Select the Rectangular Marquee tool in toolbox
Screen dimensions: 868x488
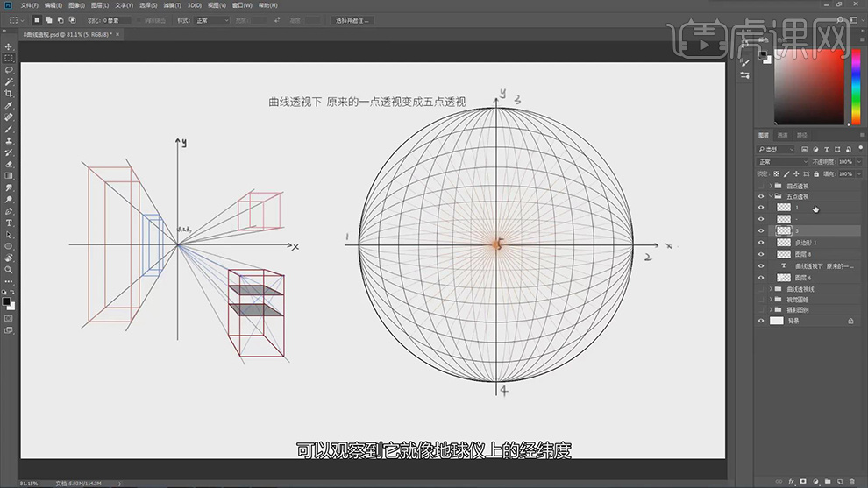8,58
